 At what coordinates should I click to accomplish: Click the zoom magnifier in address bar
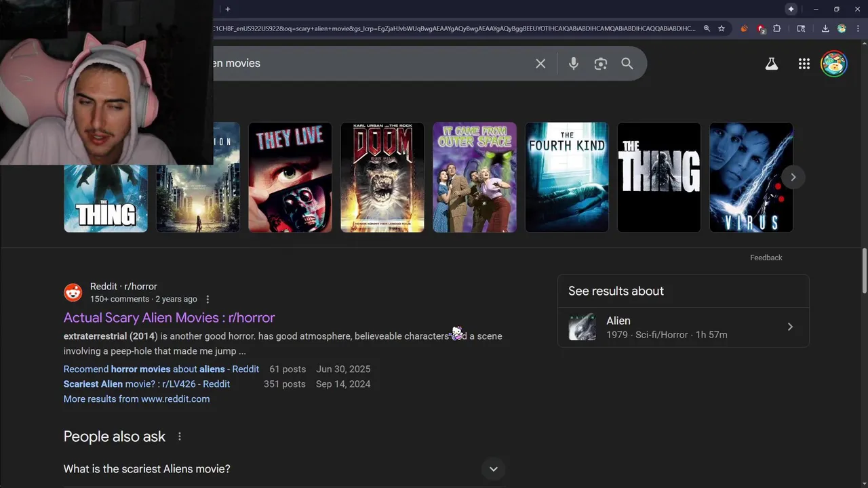click(707, 28)
